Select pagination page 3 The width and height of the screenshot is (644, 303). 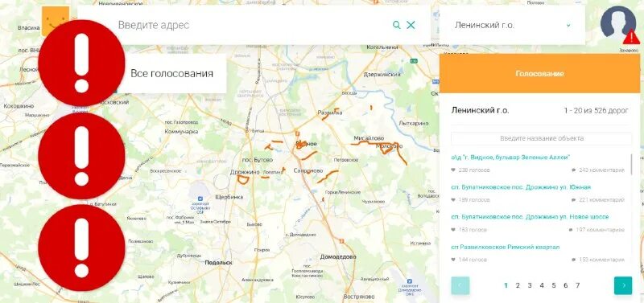pyautogui.click(x=530, y=285)
